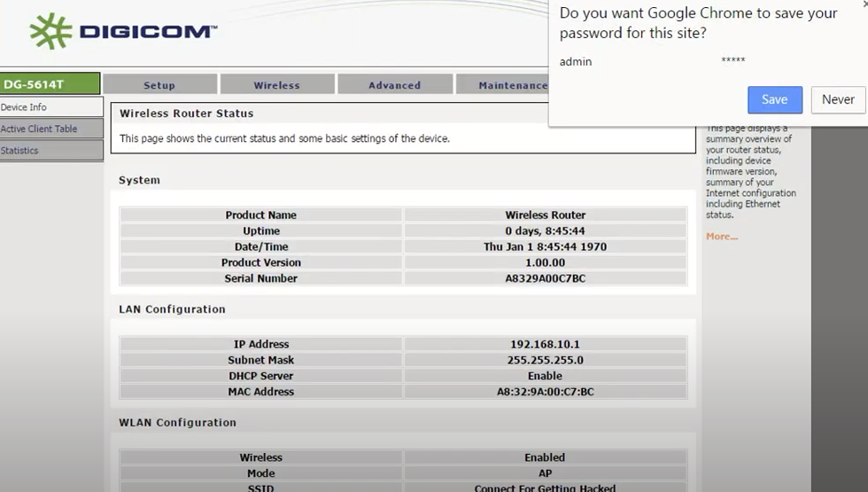Click the subnet mask value 255.255.255.0
The height and width of the screenshot is (492, 868).
point(545,360)
